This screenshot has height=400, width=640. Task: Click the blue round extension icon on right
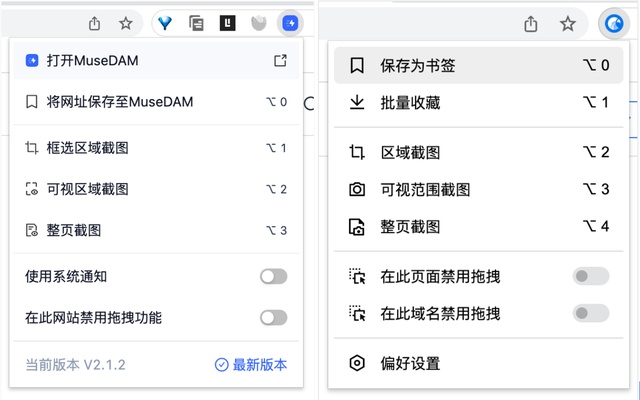coord(614,23)
